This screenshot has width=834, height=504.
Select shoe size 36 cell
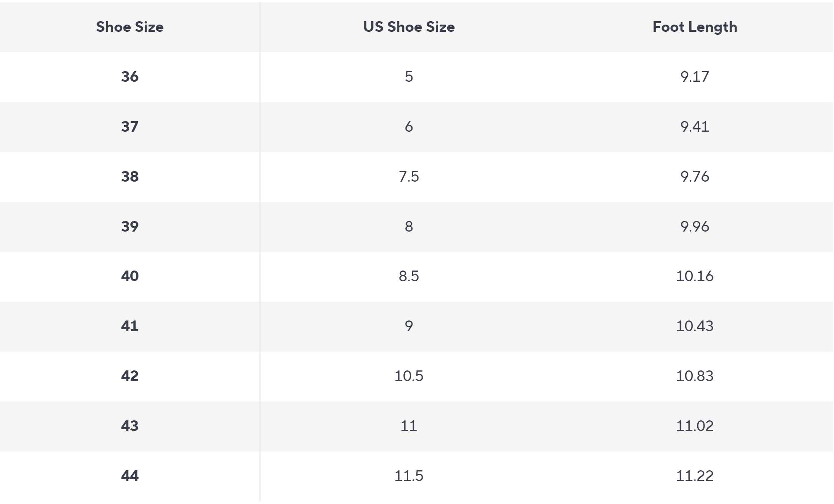pos(130,77)
